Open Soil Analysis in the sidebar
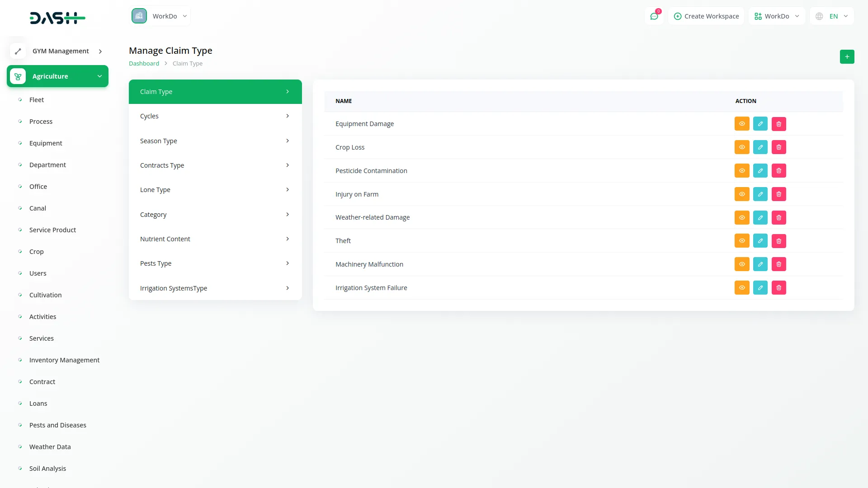 point(47,469)
